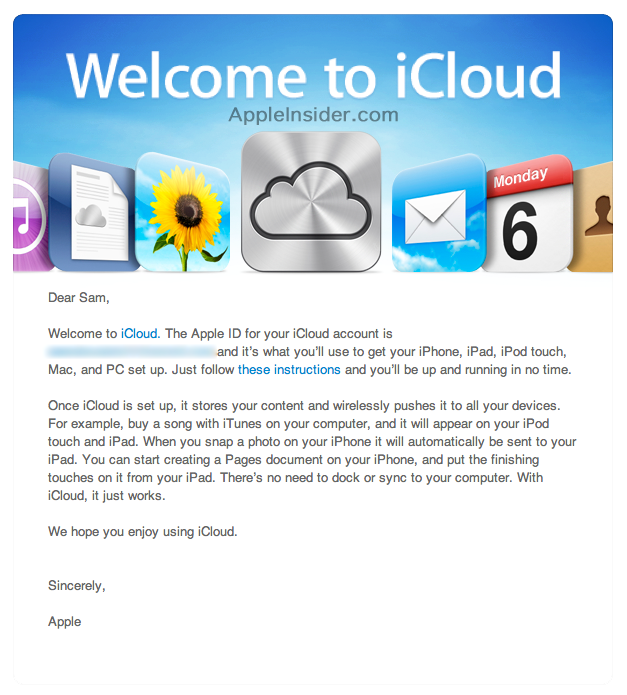
Task: Click the blurred Apple ID email address
Action: coord(132,352)
